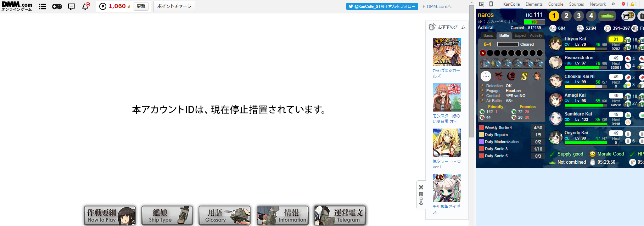Open モンスター娘のいる日常 game link
Viewport: 644px width, 226px height.
pyautogui.click(x=446, y=119)
